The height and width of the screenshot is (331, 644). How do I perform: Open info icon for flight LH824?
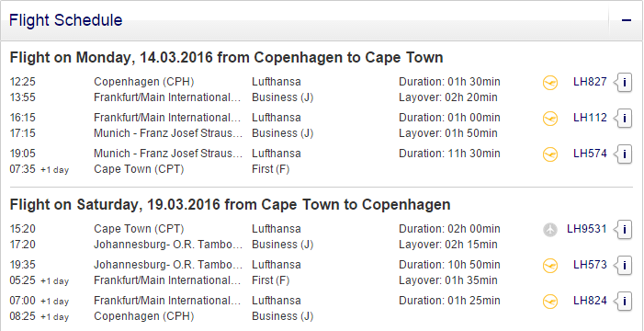(x=624, y=302)
